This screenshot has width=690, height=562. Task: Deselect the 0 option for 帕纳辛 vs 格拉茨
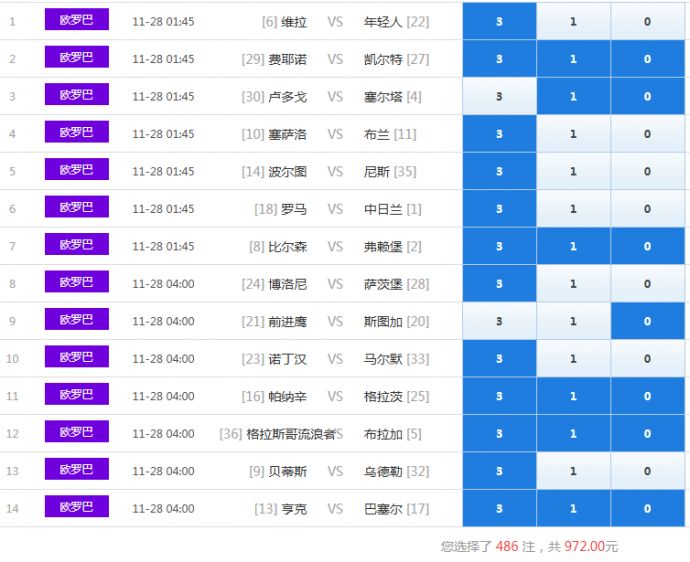(x=647, y=397)
